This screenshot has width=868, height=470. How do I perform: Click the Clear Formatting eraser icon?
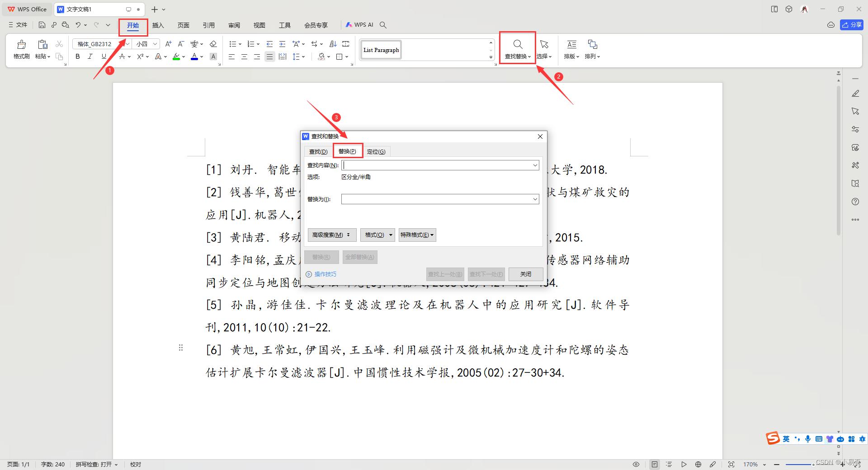click(x=213, y=44)
